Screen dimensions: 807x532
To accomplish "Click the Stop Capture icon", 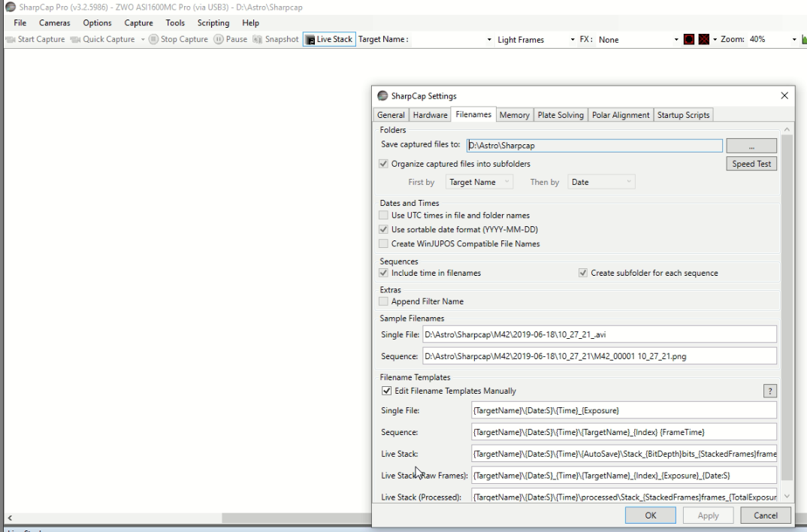I will point(153,39).
